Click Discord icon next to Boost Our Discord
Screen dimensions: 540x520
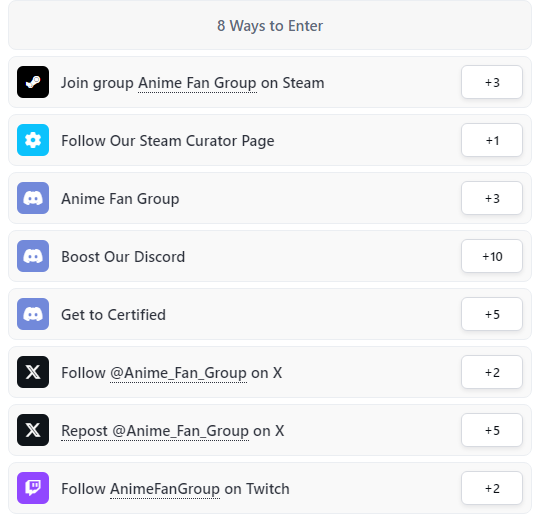tap(33, 256)
